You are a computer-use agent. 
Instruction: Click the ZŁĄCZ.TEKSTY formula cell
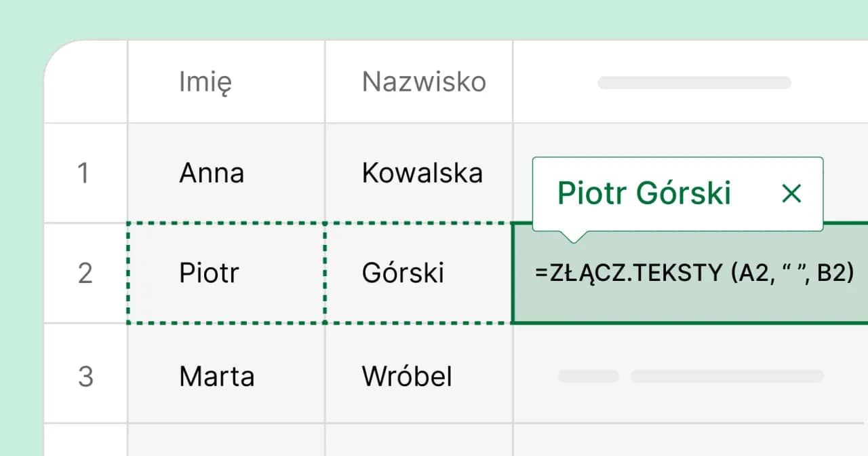693,274
